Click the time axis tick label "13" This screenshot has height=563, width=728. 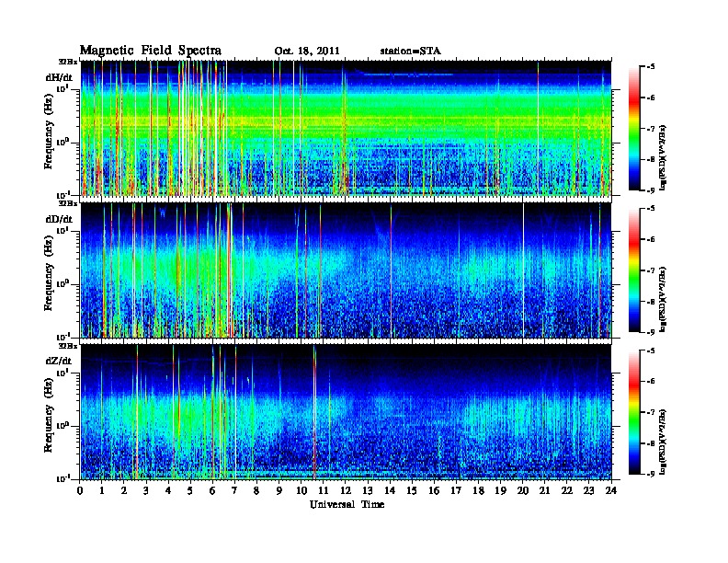coord(368,490)
